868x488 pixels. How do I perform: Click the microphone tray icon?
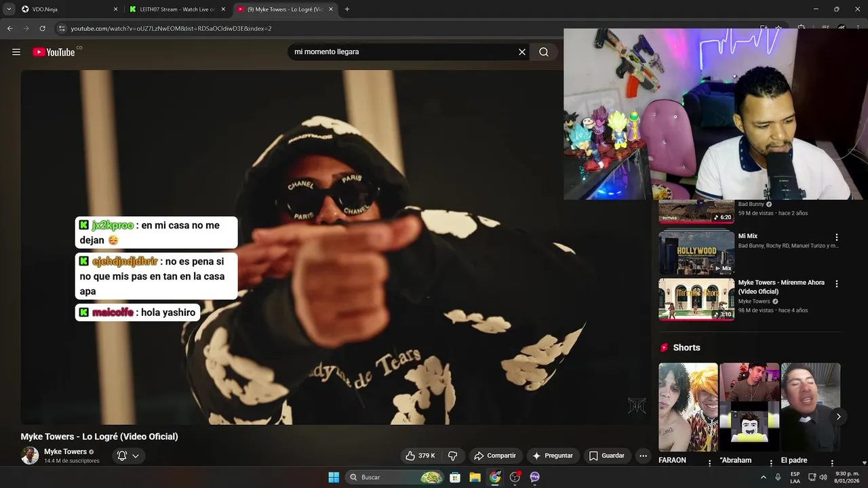coord(778,477)
